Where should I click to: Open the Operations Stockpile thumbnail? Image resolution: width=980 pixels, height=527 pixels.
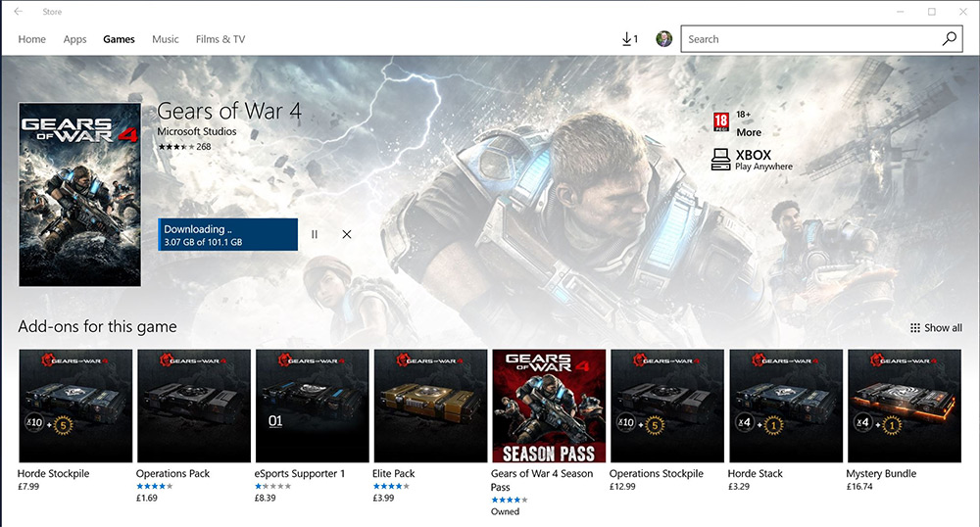pos(666,406)
